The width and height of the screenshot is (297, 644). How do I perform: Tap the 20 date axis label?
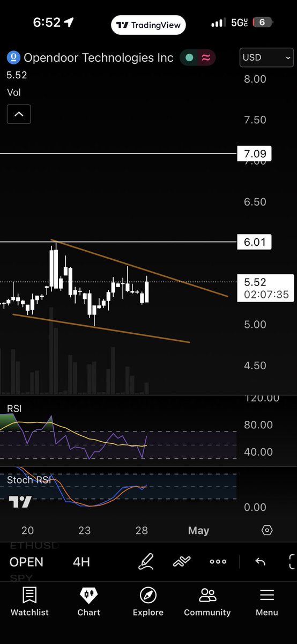click(27, 530)
